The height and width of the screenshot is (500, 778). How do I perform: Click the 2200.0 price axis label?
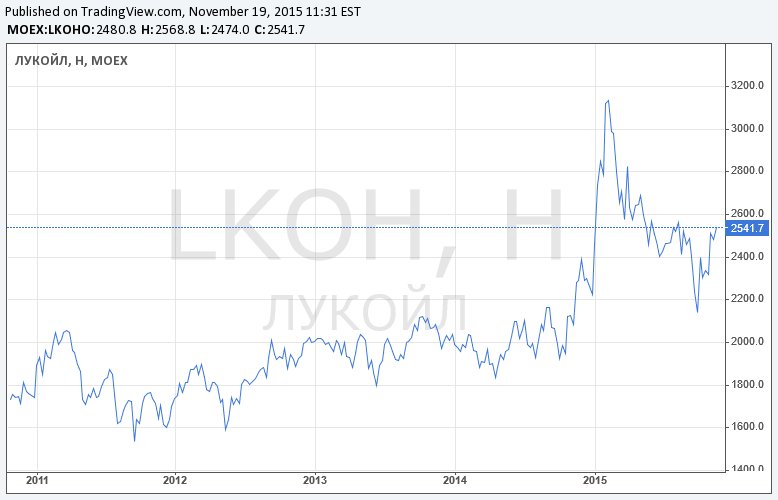747,299
